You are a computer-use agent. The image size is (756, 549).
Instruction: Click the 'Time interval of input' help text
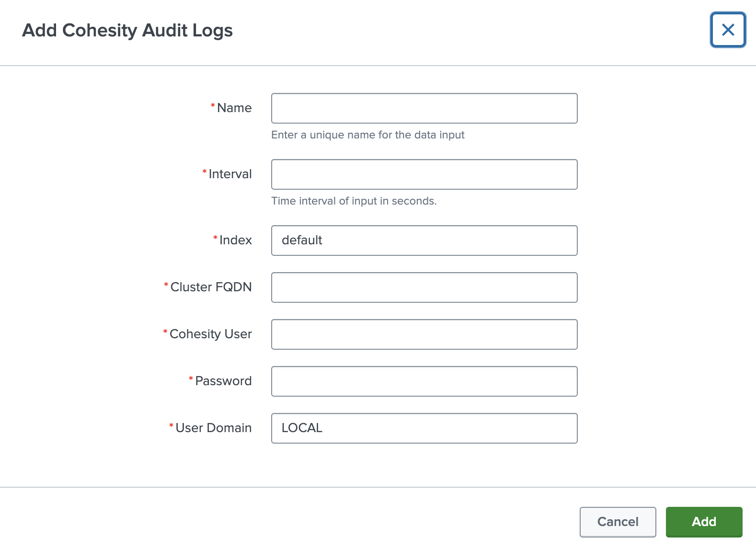click(354, 201)
